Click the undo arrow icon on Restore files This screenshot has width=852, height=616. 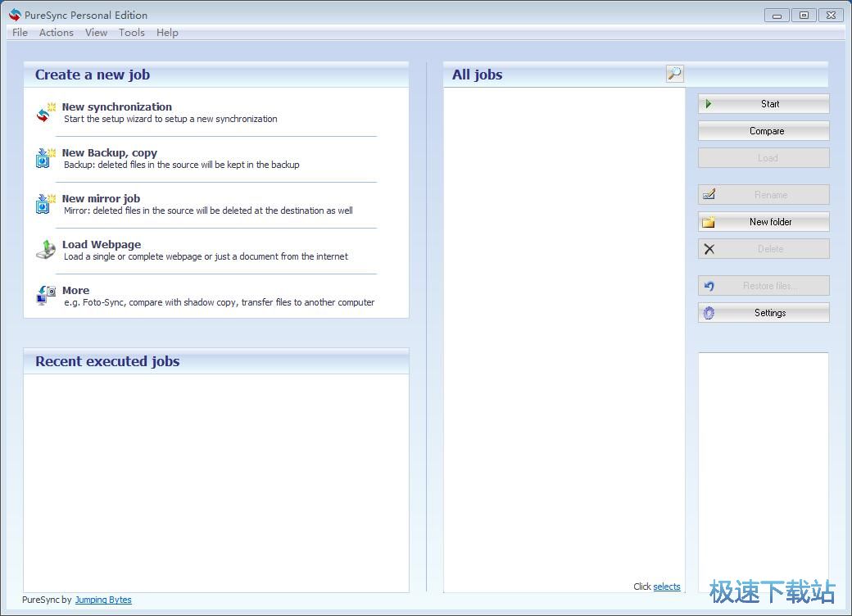(x=709, y=286)
